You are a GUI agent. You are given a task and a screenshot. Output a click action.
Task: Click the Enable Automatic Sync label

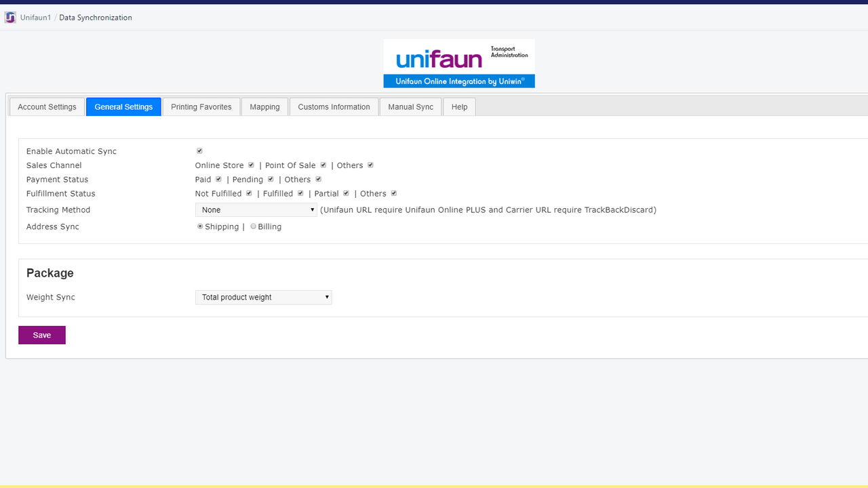click(71, 151)
